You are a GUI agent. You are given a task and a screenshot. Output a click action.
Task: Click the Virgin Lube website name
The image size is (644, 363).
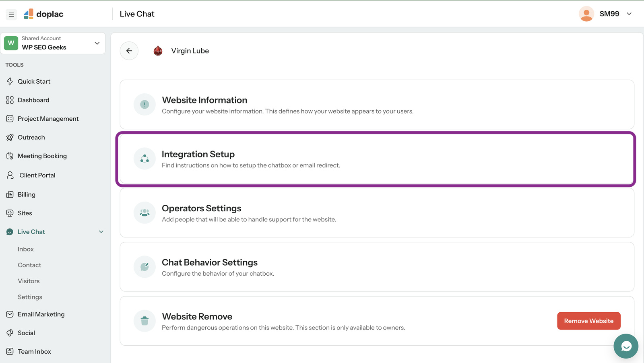tap(190, 51)
